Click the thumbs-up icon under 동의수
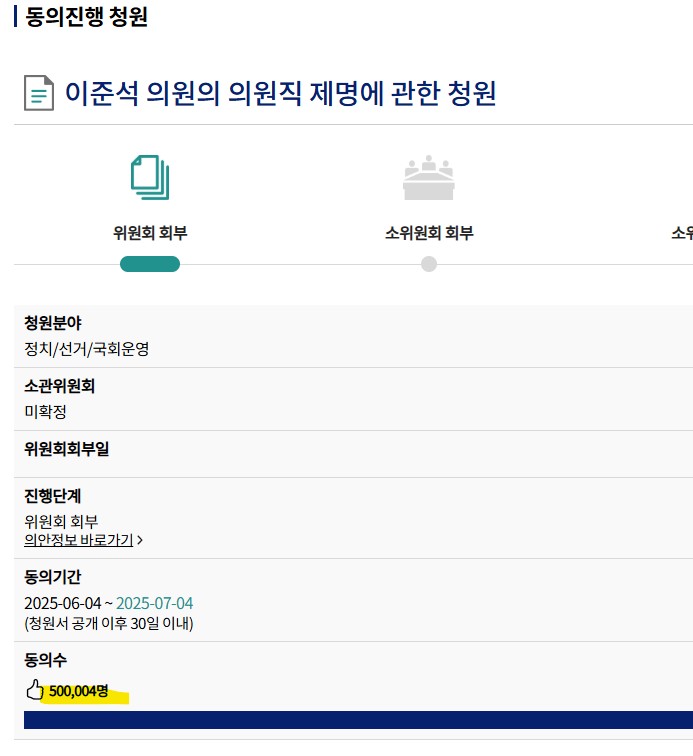Image resolution: width=693 pixels, height=756 pixels. click(x=35, y=689)
